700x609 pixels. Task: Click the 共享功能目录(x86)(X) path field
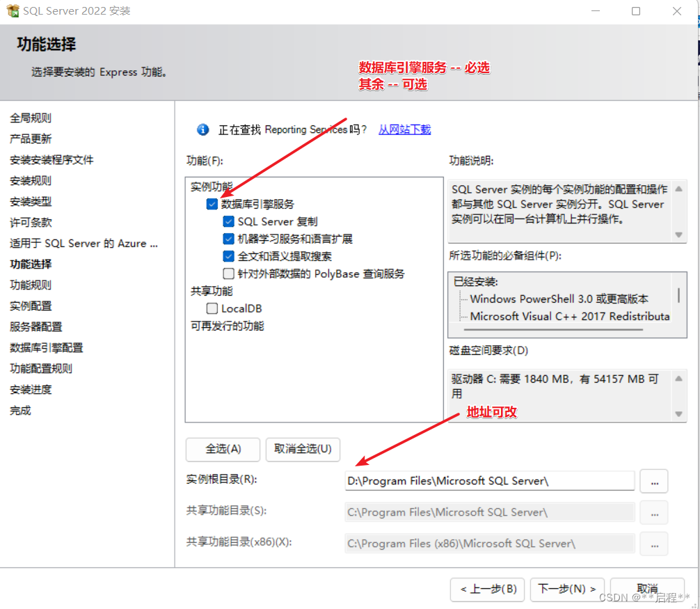[490, 544]
